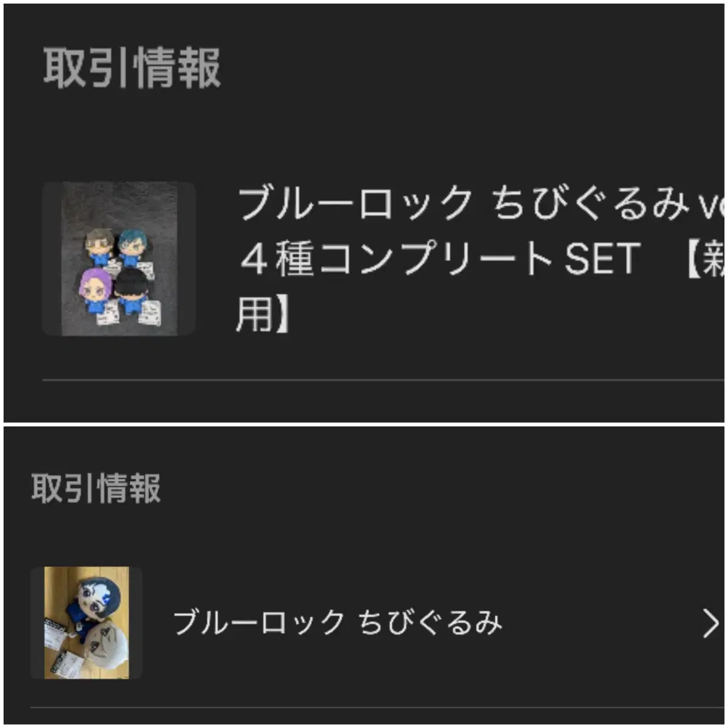Select the trailing 用】 text line
The image size is (728, 728).
point(263,315)
